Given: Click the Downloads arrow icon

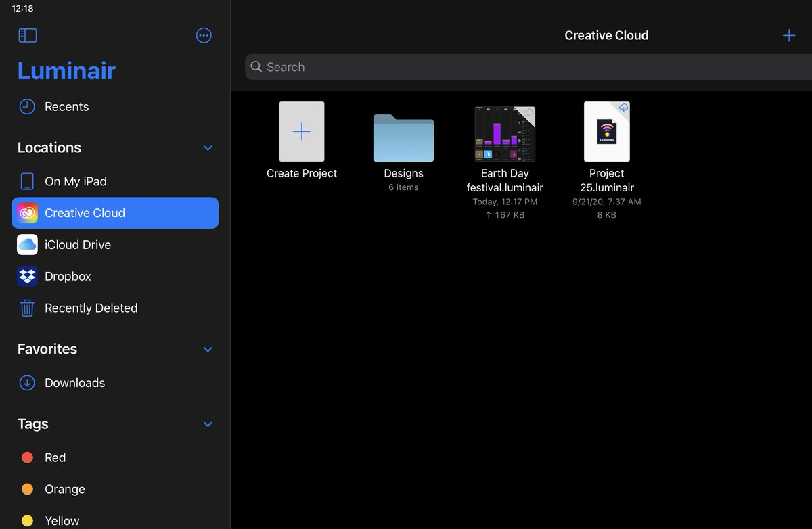Looking at the screenshot, I should click(x=27, y=383).
